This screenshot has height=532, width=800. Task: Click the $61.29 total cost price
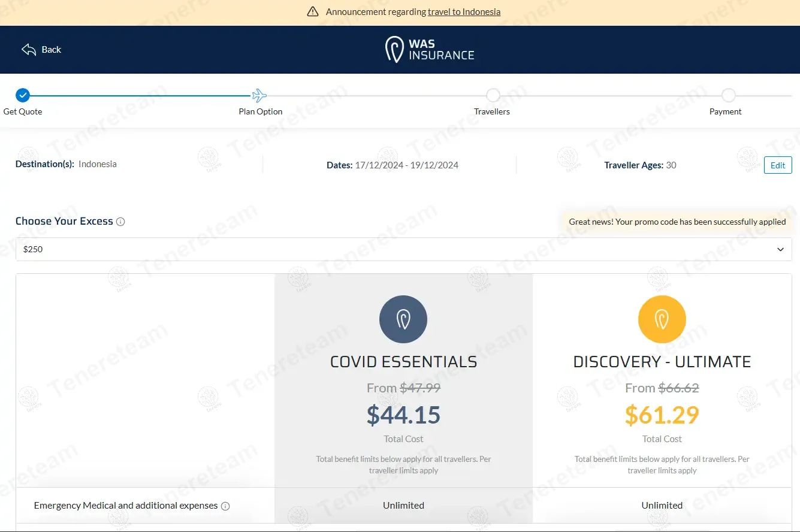click(x=662, y=415)
